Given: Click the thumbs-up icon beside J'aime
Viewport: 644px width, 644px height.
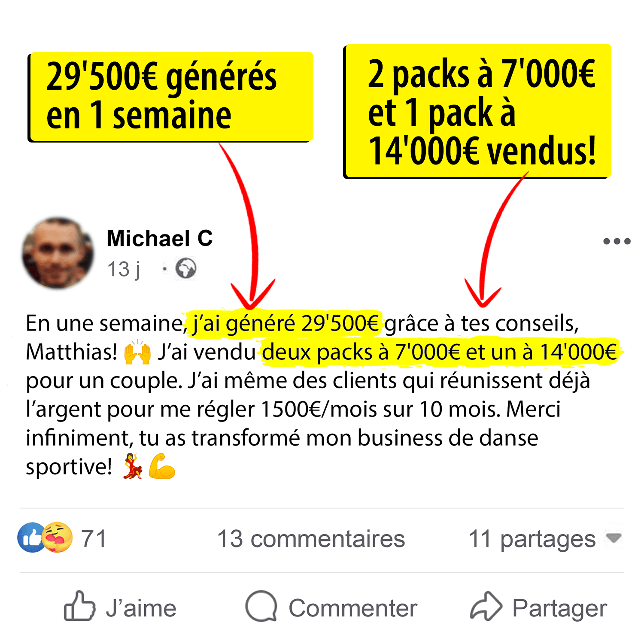Looking at the screenshot, I should click(x=79, y=606).
